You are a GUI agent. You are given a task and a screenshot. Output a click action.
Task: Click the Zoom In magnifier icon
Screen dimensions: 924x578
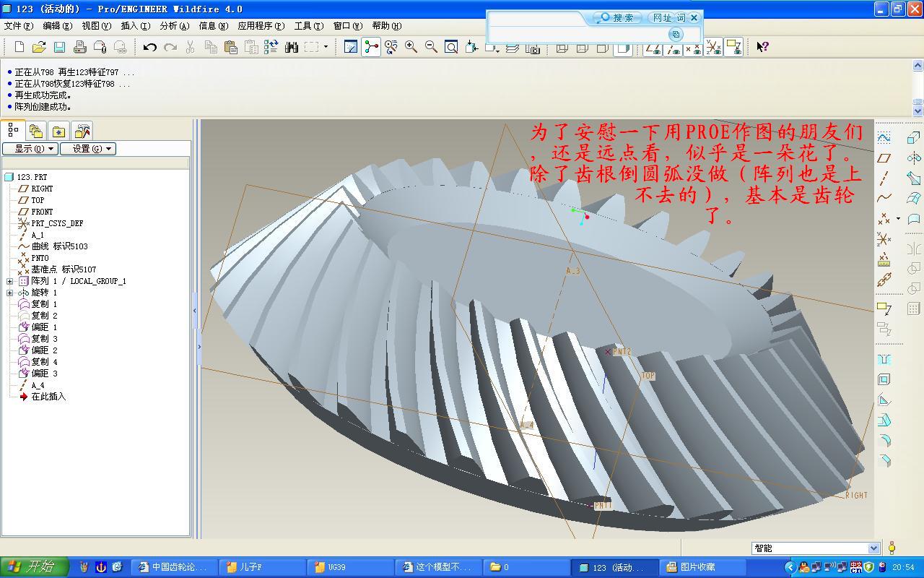411,47
